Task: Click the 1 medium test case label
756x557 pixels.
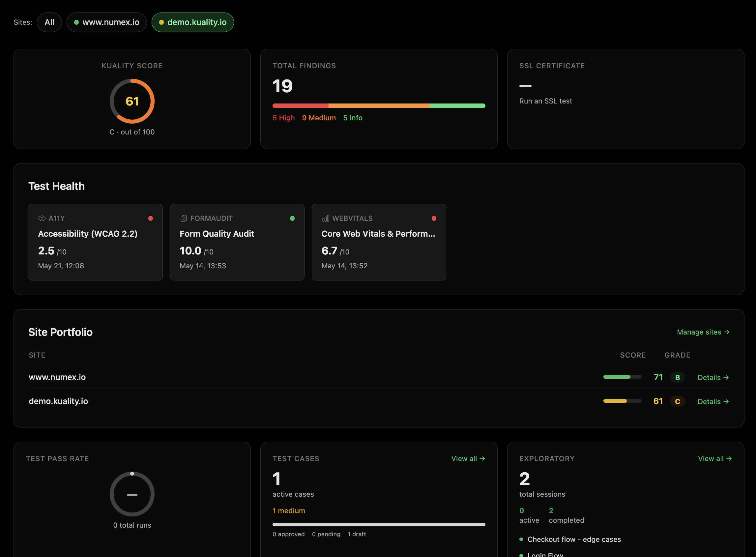Action: pyautogui.click(x=289, y=511)
